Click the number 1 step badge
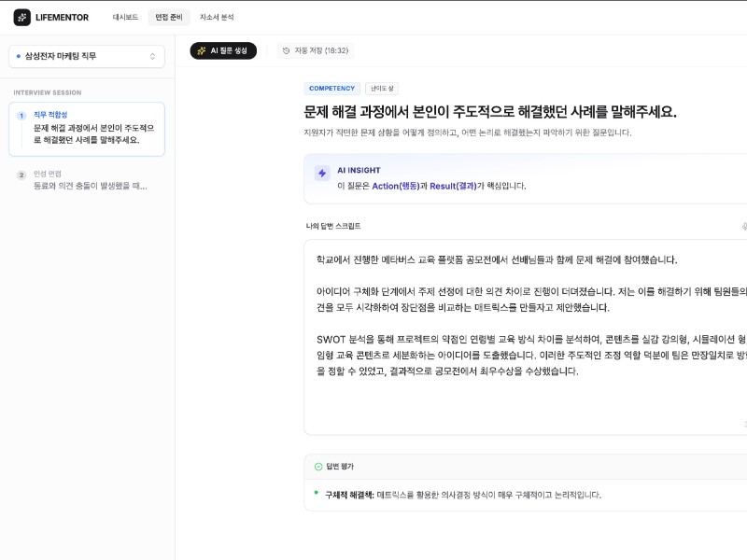The height and width of the screenshot is (560, 747). pos(21,116)
